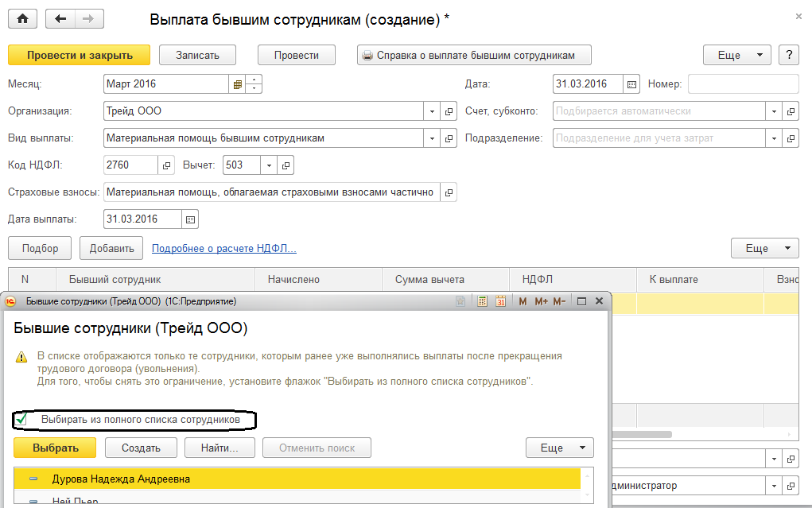Toggle "Выбирать из полного списка сотрудников" checkbox
Screen dimensions: 812x508
(21, 419)
